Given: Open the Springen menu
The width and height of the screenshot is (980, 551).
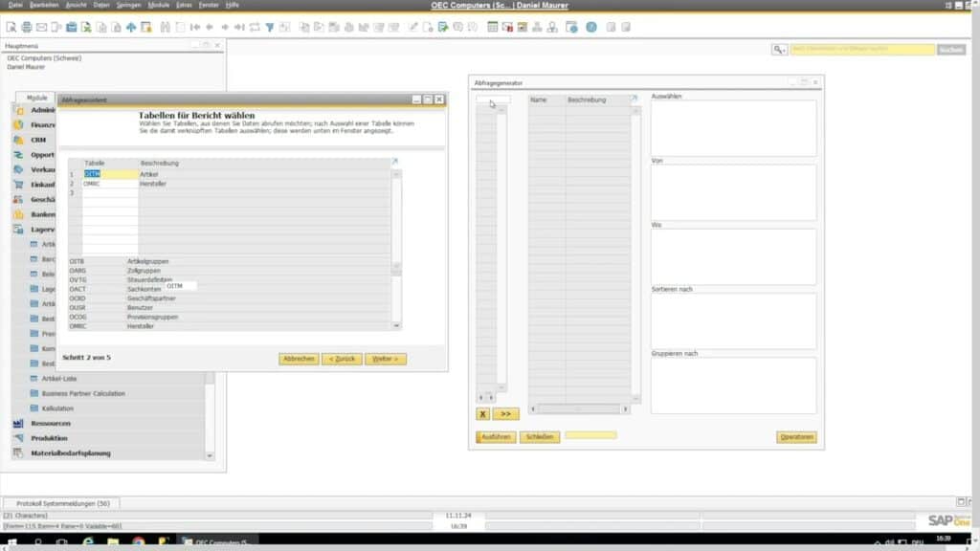Looking at the screenshot, I should pos(129,5).
